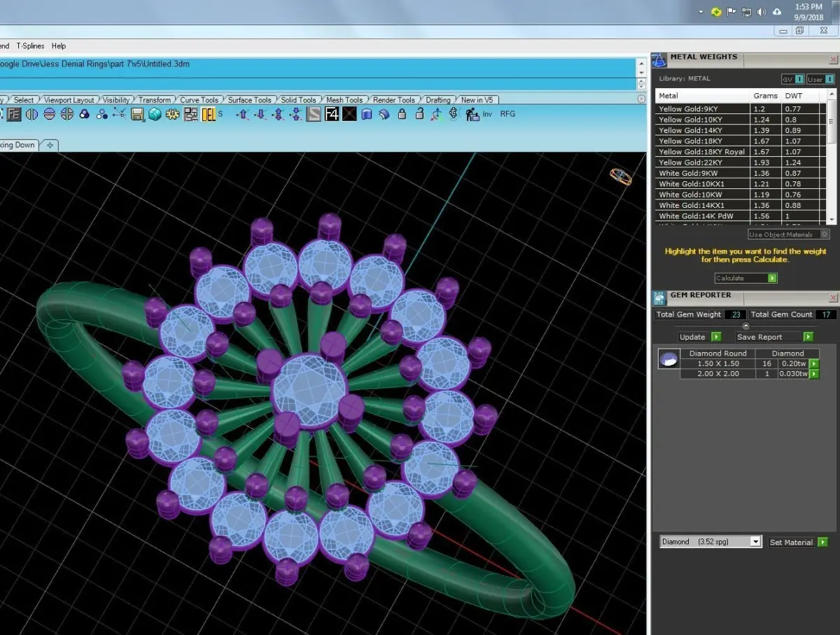This screenshot has width=840, height=635.
Task: Open the Curve Tools tab
Action: click(199, 100)
